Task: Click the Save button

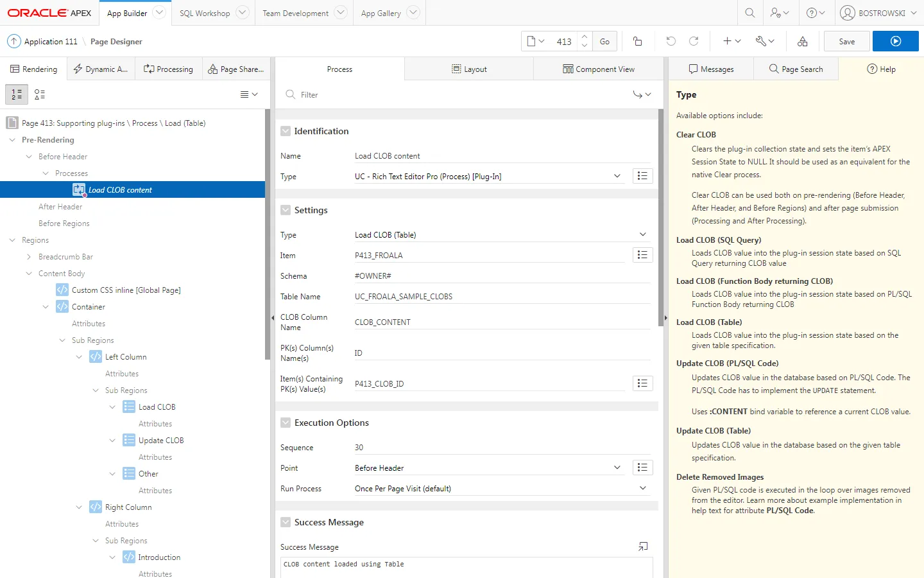Action: pyautogui.click(x=846, y=41)
